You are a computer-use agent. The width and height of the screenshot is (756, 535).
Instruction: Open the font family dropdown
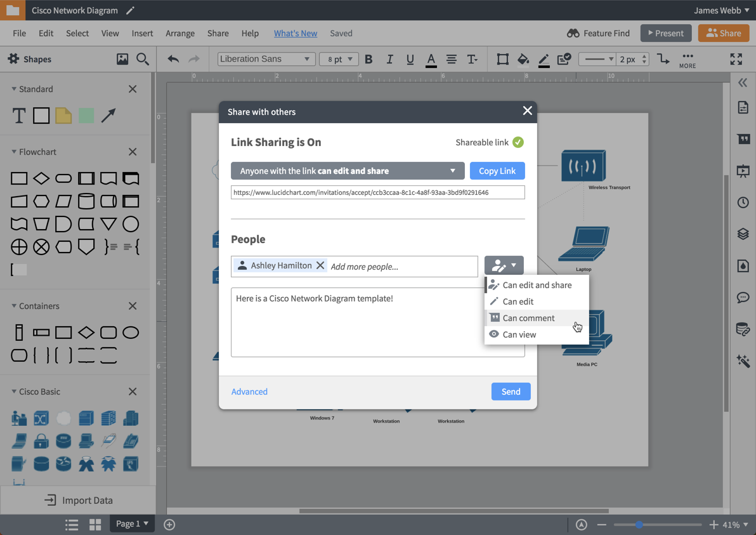coord(266,59)
